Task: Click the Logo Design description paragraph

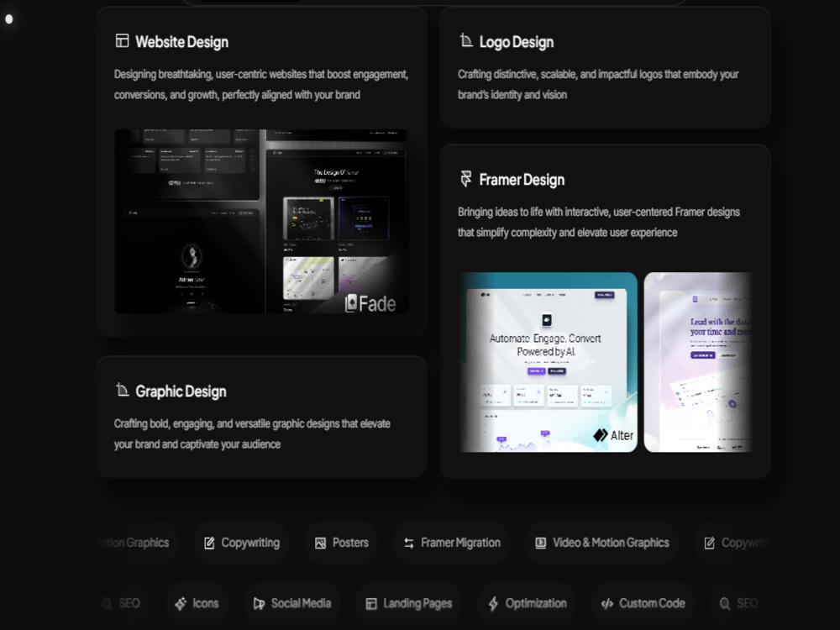Action: (598, 85)
